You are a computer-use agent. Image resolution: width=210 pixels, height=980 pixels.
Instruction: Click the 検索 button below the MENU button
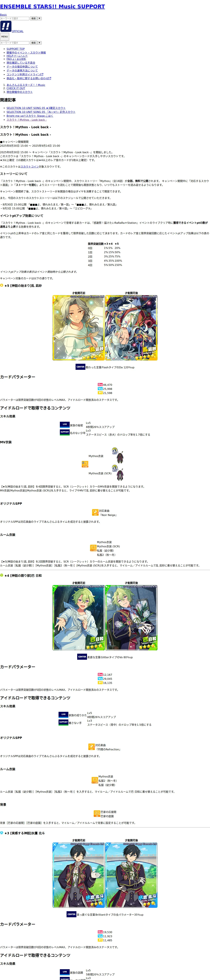(34, 43)
